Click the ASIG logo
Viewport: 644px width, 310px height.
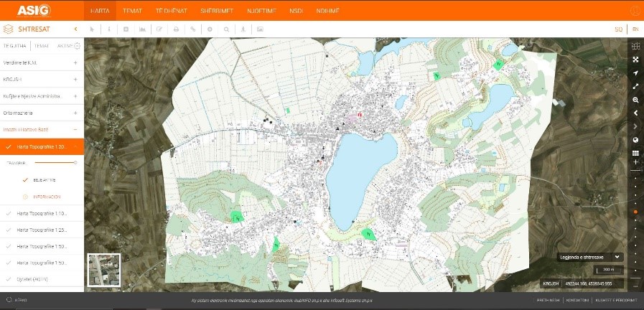(34, 10)
